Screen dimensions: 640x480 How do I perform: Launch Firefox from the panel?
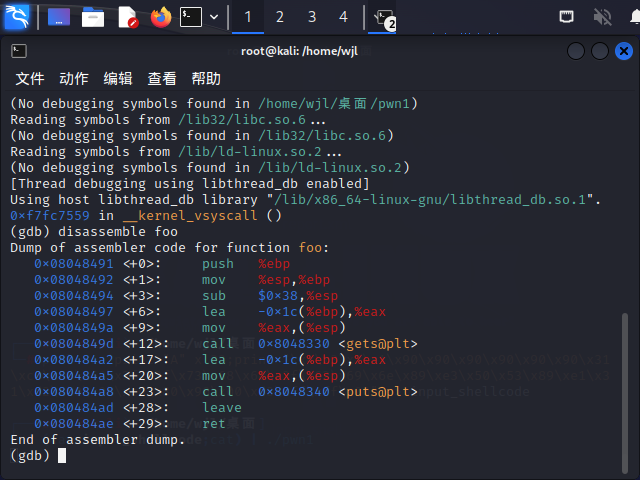click(161, 17)
